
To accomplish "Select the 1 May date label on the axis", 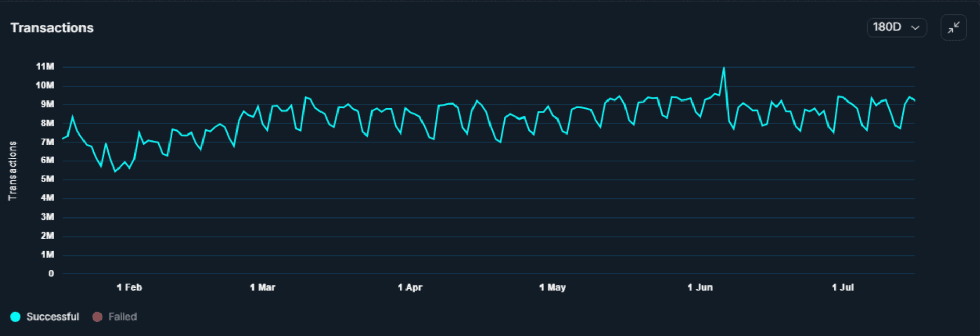I will pos(552,288).
